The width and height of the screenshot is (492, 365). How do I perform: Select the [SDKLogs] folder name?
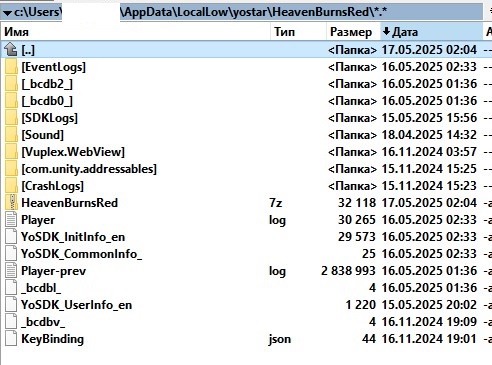tap(49, 118)
